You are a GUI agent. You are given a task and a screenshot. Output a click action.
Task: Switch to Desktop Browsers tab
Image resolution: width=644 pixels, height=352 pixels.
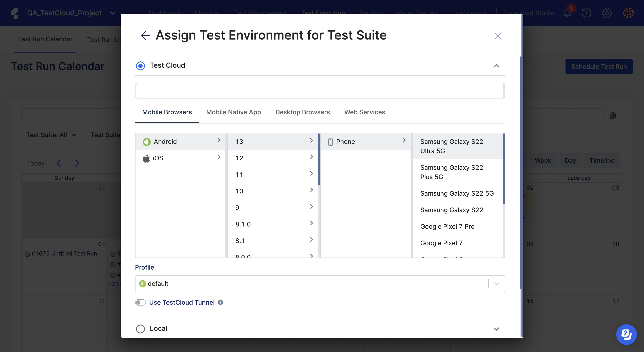(302, 112)
